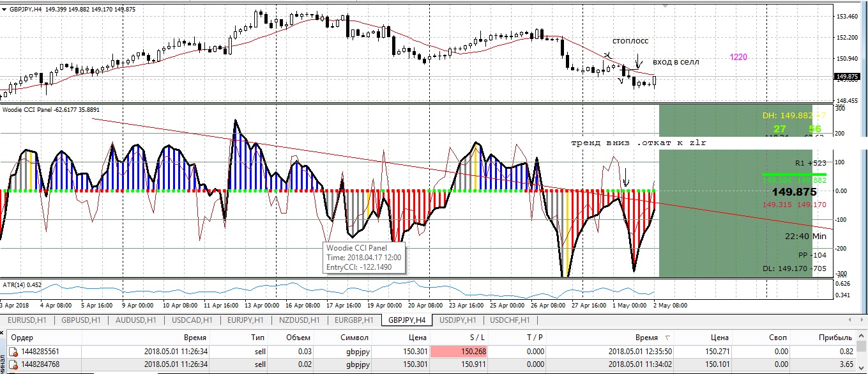Sort orders by the Ордер column header
The width and height of the screenshot is (868, 374).
click(45, 338)
